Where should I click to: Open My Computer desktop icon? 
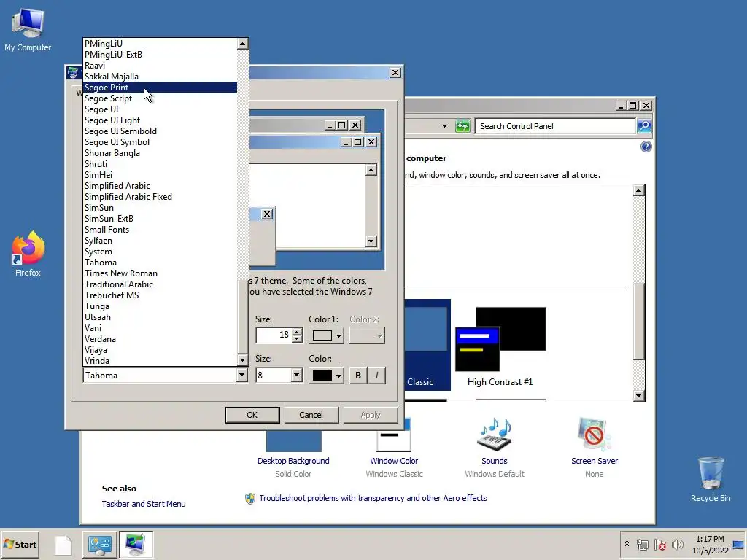click(28, 29)
